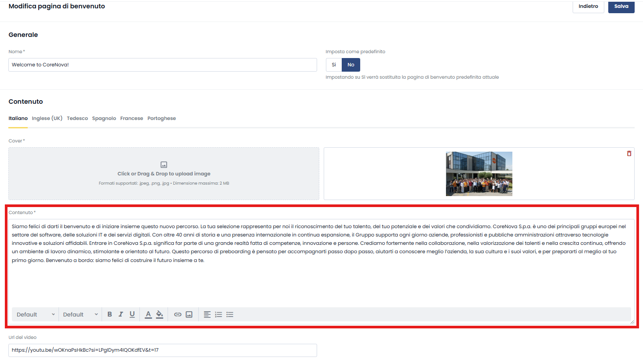The image size is (643, 364).
Task: Click the 'Generale' section heading
Action: [x=23, y=35]
